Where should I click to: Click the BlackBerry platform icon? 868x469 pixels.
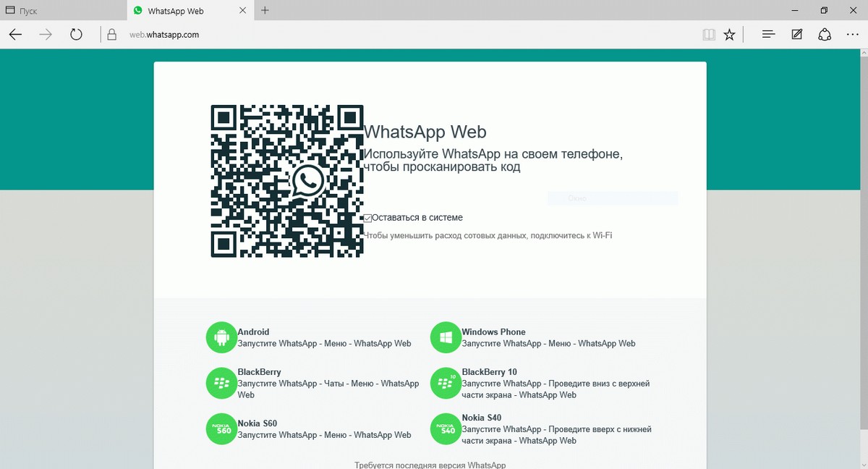point(222,383)
